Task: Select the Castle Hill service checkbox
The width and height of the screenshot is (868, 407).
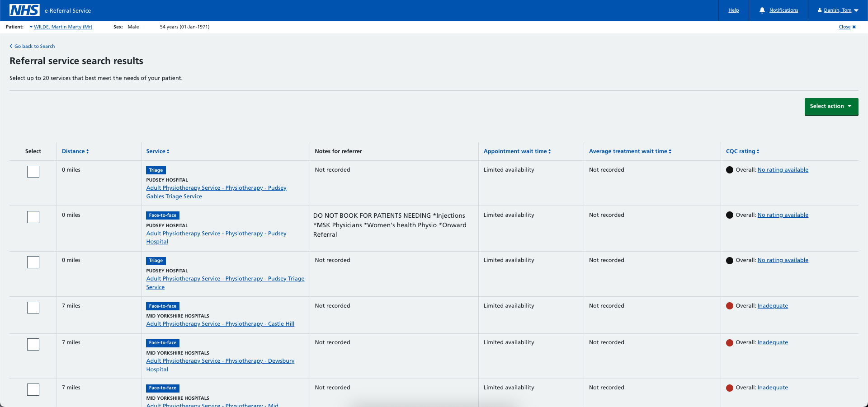Action: tap(33, 308)
